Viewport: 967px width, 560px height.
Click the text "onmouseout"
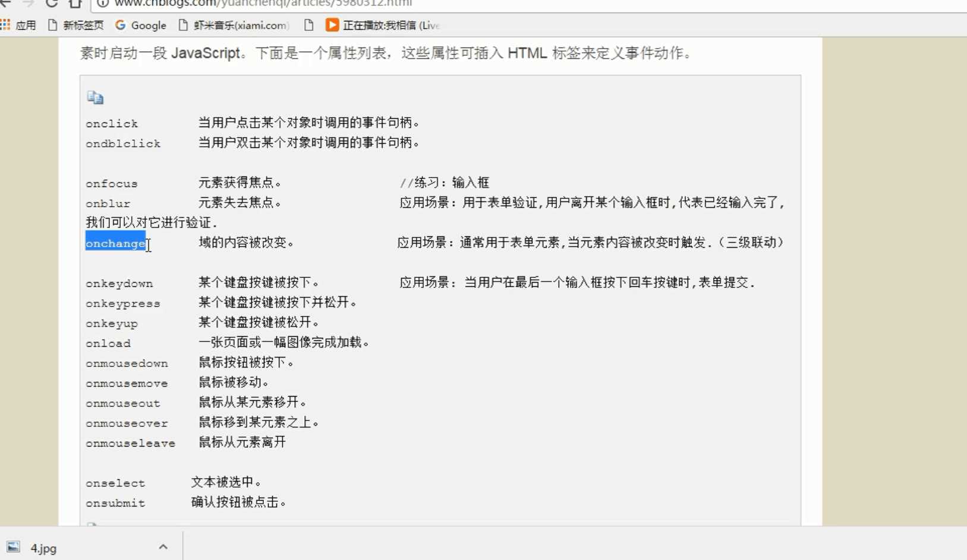[123, 403]
